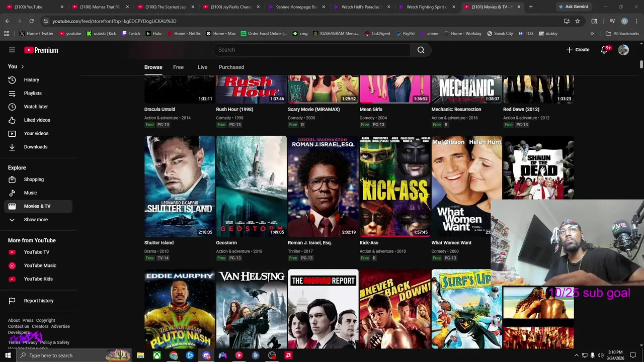Open Downloads in the sidebar
The height and width of the screenshot is (362, 644).
38,147
